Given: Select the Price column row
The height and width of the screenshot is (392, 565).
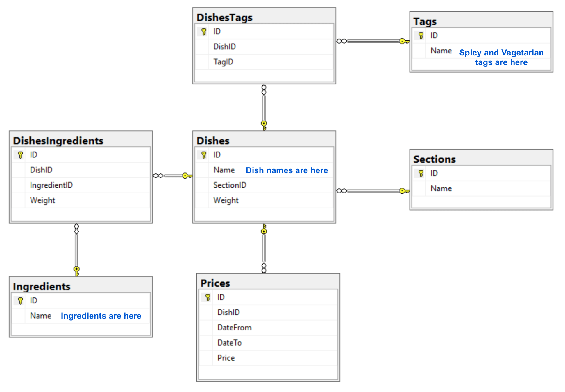Looking at the screenshot, I should coord(226,358).
